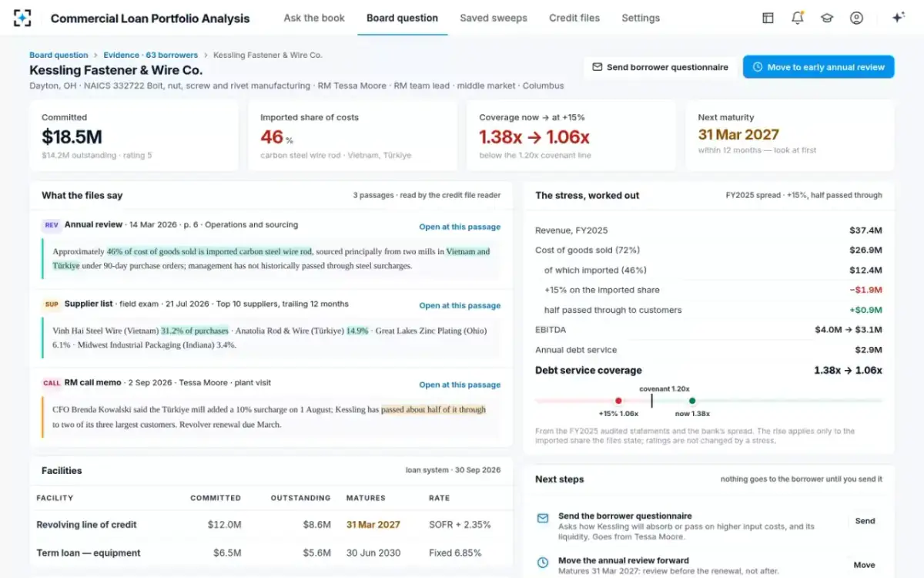The height and width of the screenshot is (578, 924).
Task: Click the SUP badge on Supplier list
Action: pos(52,304)
